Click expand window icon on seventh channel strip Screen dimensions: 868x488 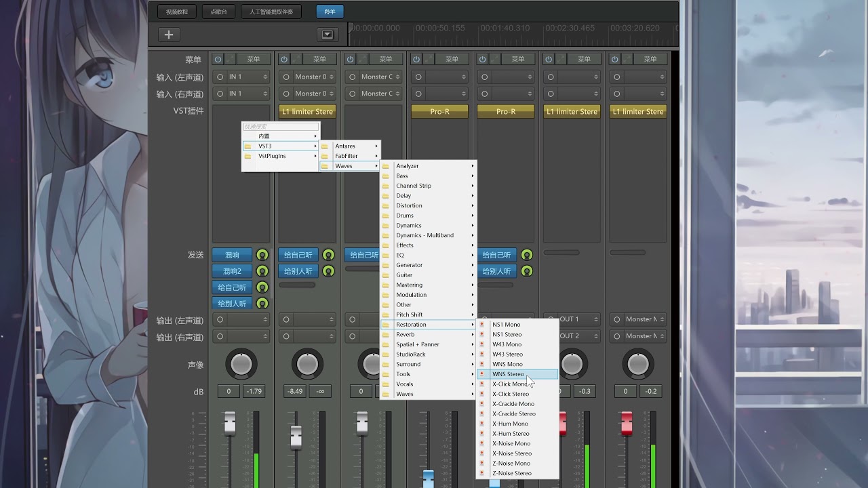click(627, 60)
